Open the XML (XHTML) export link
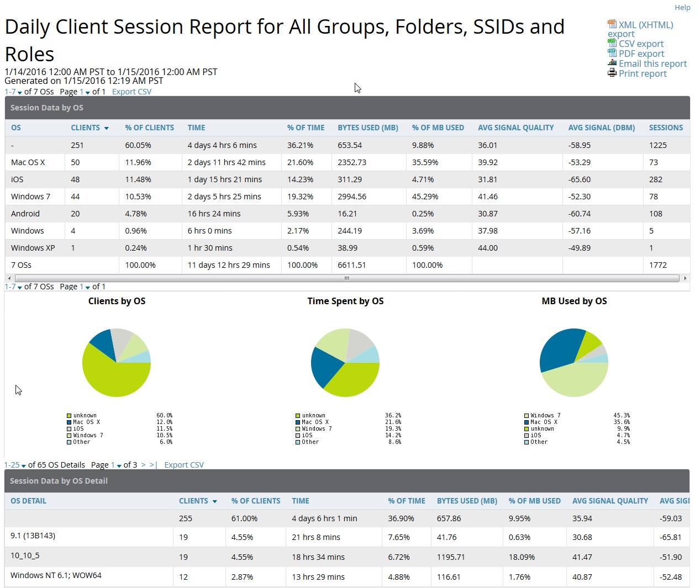700x588 pixels. coord(640,29)
